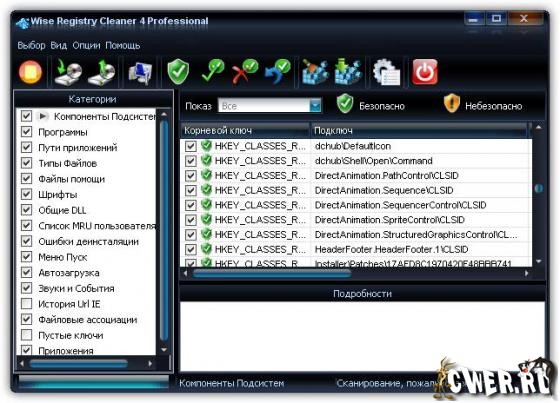
Task: Click the backup registry disc icon with down arrow
Action: (x=68, y=73)
